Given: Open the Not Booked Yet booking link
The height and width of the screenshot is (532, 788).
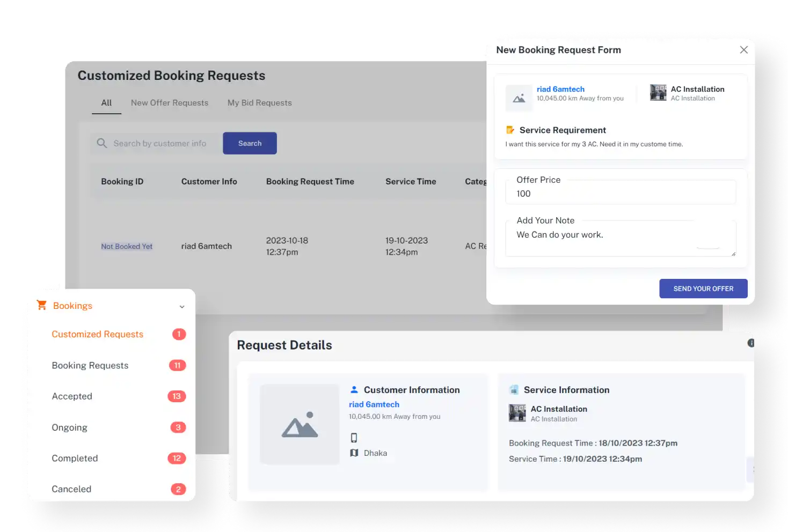Looking at the screenshot, I should coord(127,246).
